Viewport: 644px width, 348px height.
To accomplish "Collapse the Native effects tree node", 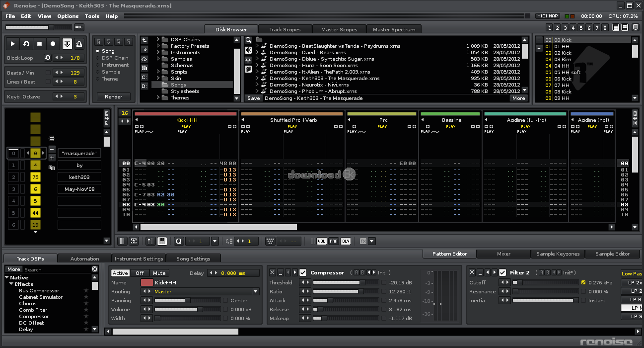I will 7,277.
